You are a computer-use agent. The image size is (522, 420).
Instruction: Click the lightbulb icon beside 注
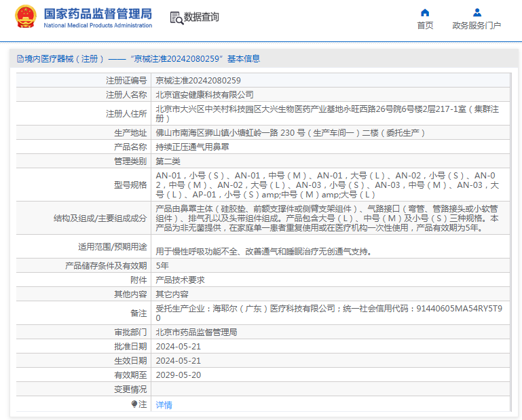pos(134,404)
